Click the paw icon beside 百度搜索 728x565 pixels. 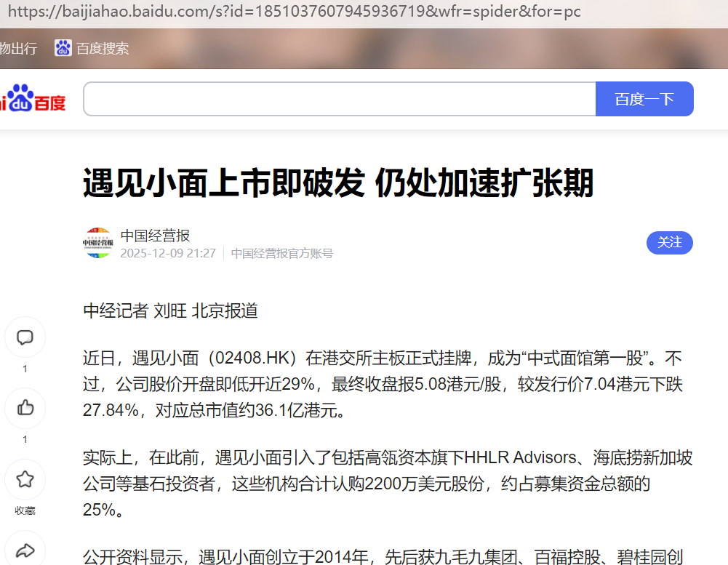point(63,48)
